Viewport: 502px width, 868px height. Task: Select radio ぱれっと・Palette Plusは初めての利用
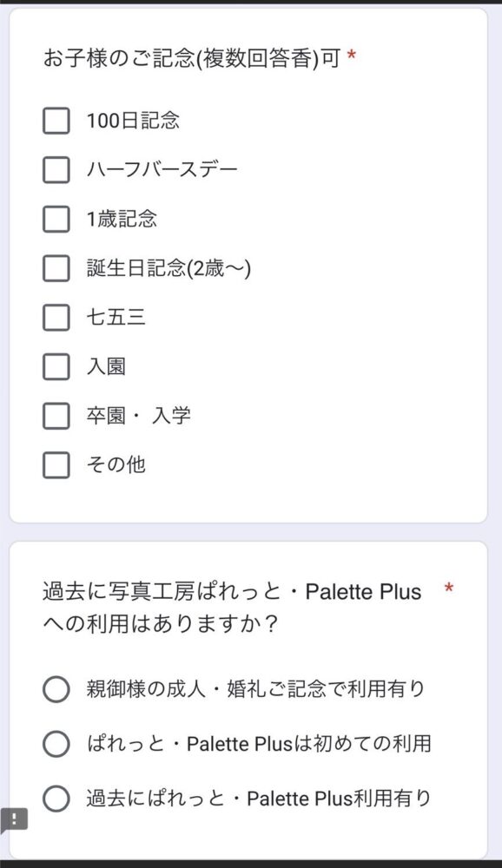click(x=56, y=744)
